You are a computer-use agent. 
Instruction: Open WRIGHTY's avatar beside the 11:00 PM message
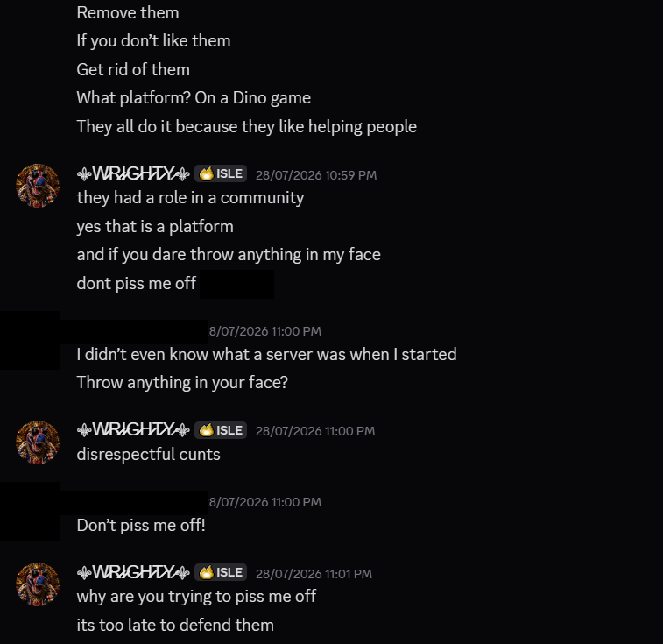[x=38, y=442]
